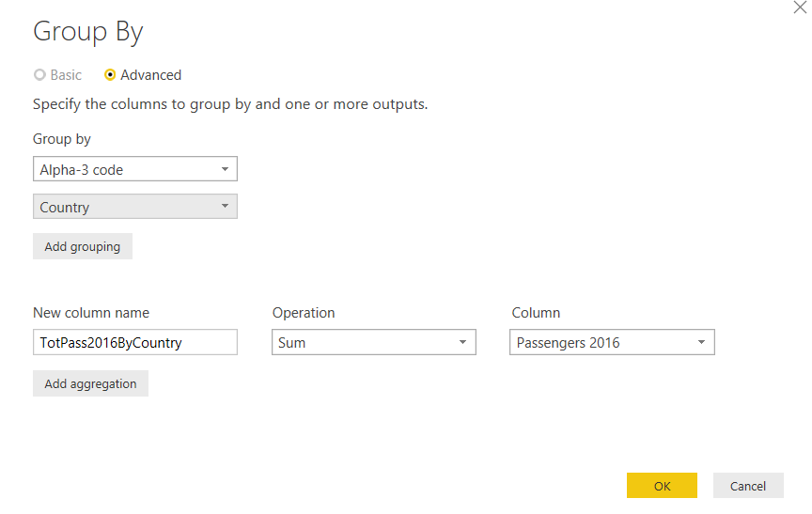Click the Add aggregation button
The image size is (812, 514).
90,383
